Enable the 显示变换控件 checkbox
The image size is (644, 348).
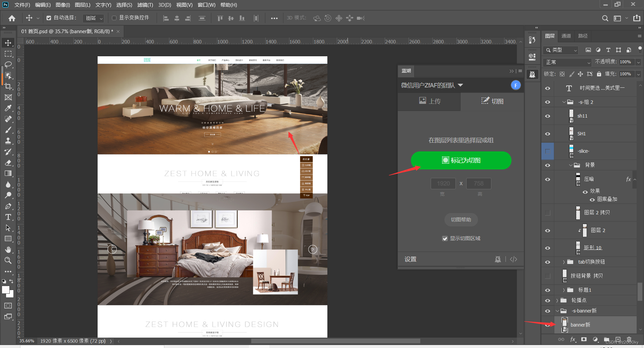(x=114, y=18)
